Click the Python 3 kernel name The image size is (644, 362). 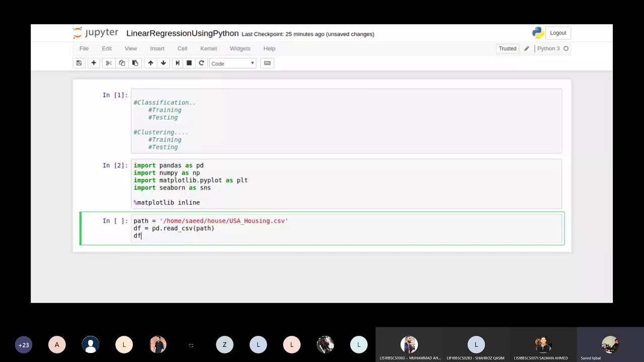click(548, 49)
